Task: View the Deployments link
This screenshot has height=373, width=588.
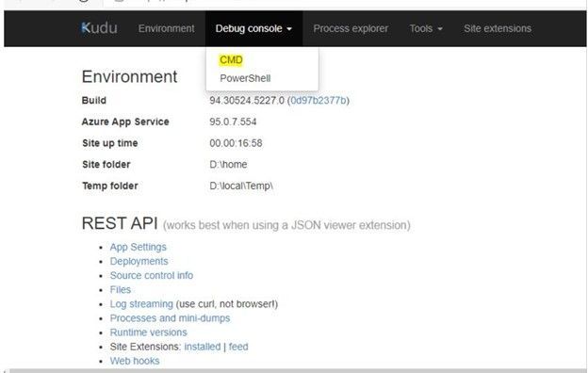Action: click(139, 261)
